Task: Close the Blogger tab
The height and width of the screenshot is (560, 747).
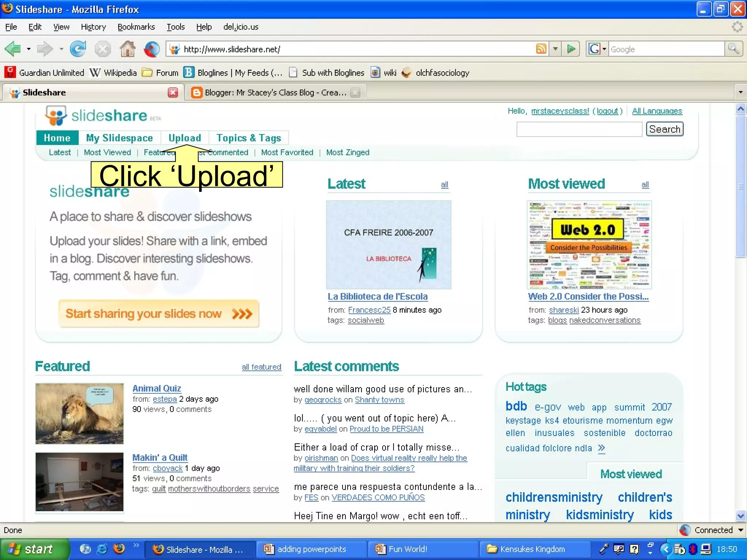Action: click(355, 93)
